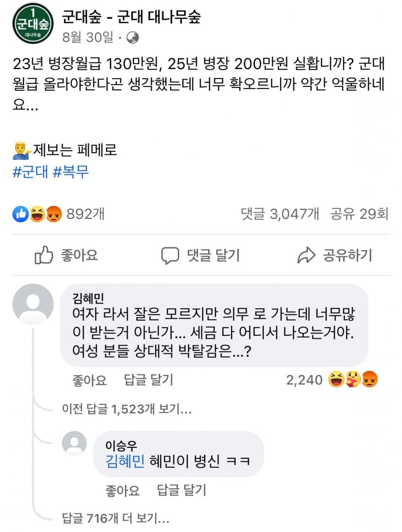Click the 공유 29회 share count
Image resolution: width=402 pixels, height=532 pixels.
coord(359,214)
